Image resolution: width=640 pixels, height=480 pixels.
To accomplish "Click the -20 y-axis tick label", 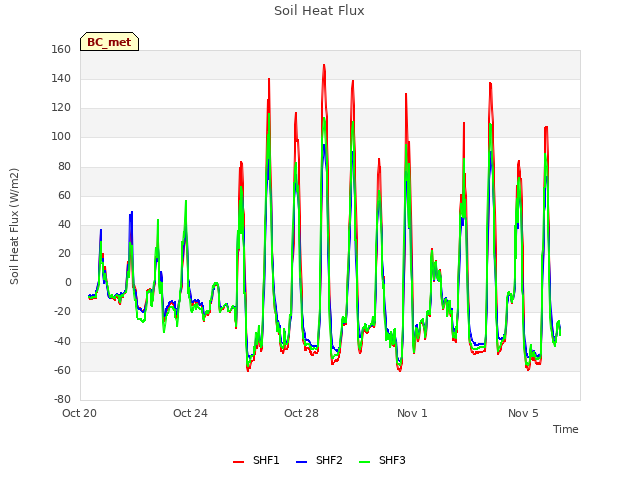I will pyautogui.click(x=62, y=312).
